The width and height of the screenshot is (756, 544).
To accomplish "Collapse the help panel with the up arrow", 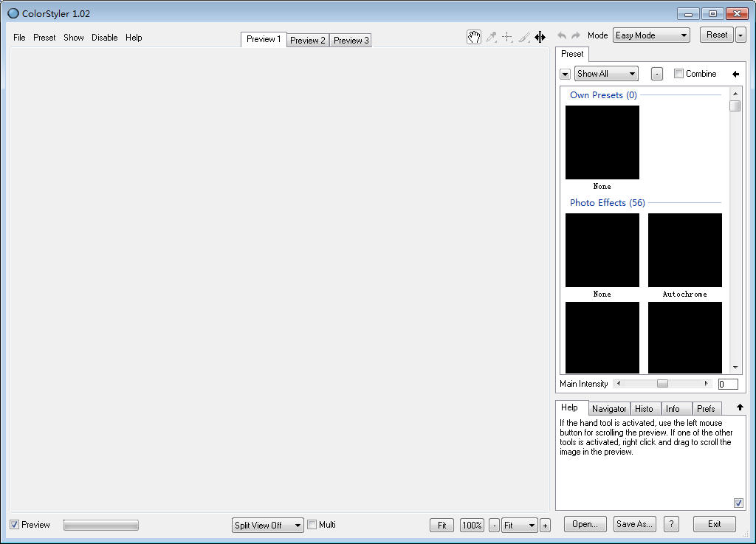I will (x=740, y=407).
